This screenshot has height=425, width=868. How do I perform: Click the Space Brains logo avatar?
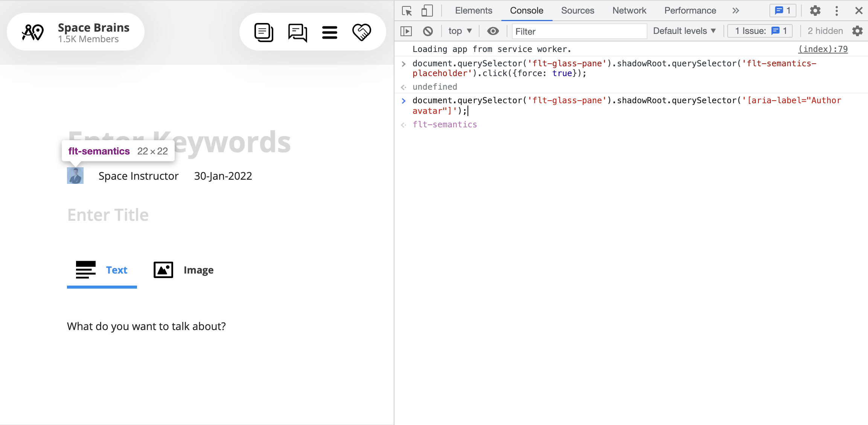pyautogui.click(x=32, y=32)
